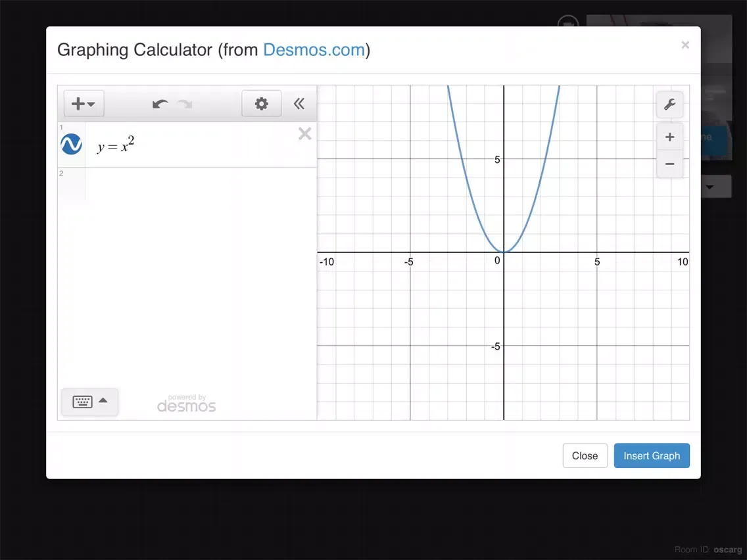Viewport: 747px width, 560px height.
Task: Delete the y = x² expression
Action: [305, 133]
